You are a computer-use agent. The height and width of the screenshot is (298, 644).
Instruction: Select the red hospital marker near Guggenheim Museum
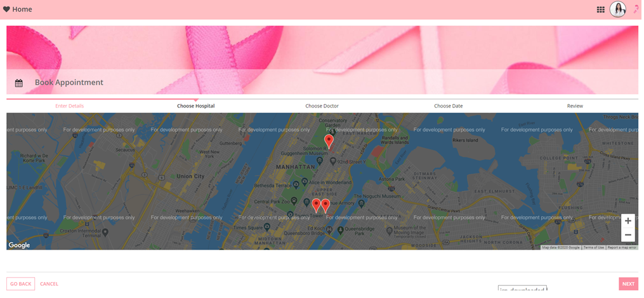pos(329,141)
